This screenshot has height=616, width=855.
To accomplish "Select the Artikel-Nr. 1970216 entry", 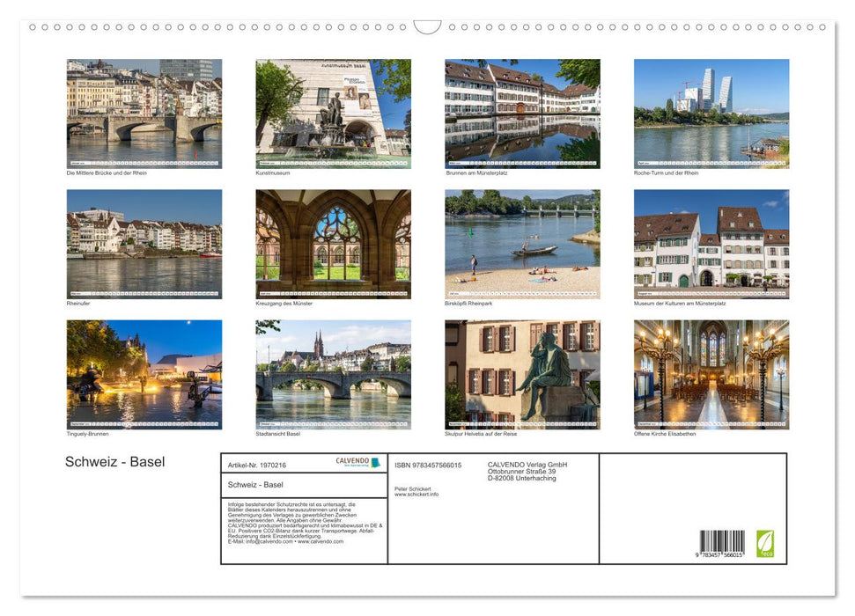I will click(257, 466).
